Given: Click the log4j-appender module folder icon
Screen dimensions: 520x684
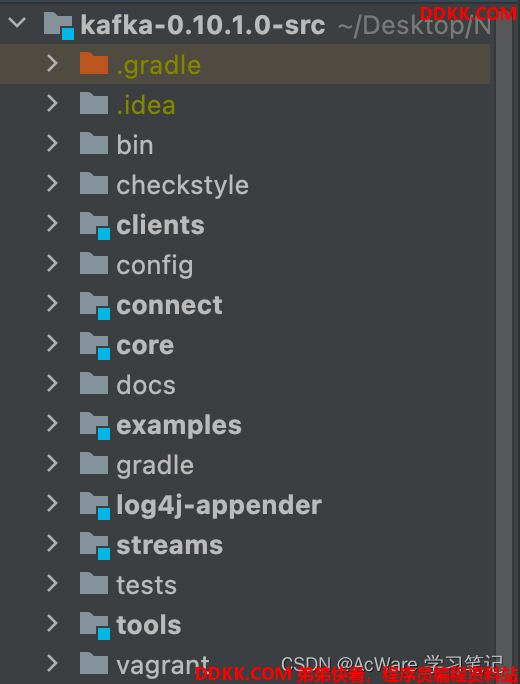Looking at the screenshot, I should (95, 506).
